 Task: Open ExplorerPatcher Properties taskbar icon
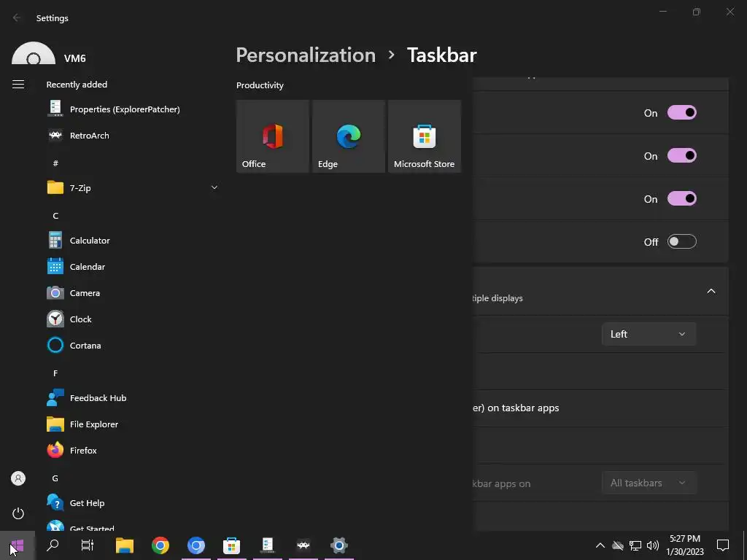[x=267, y=545]
